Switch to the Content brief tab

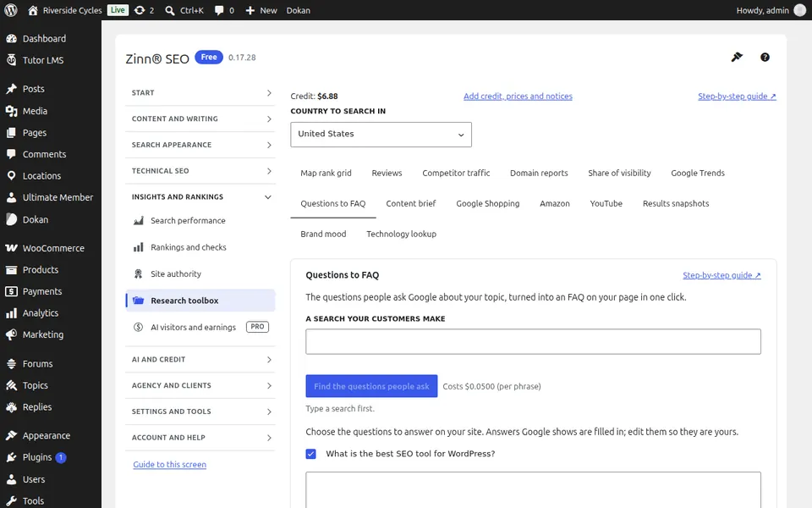tap(411, 204)
